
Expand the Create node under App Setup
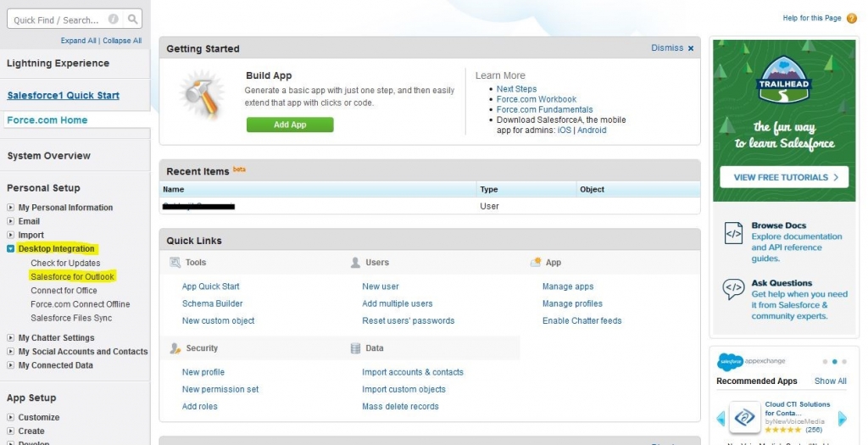click(x=10, y=431)
